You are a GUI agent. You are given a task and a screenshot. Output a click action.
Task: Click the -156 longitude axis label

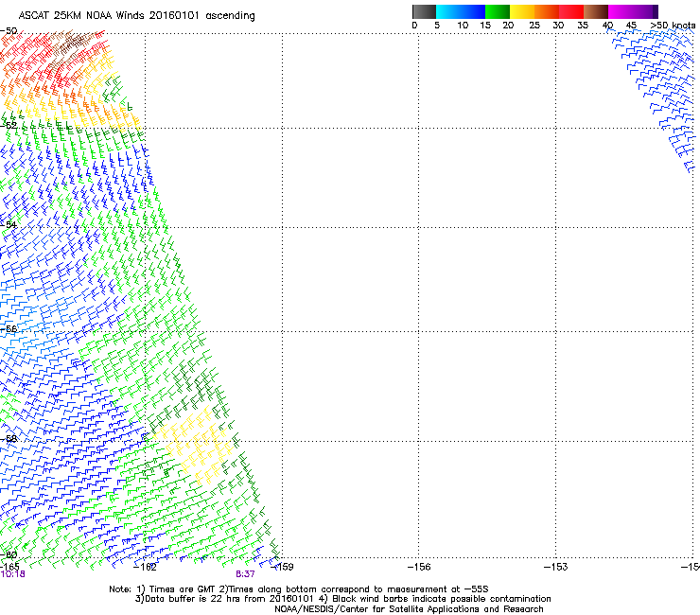click(419, 567)
